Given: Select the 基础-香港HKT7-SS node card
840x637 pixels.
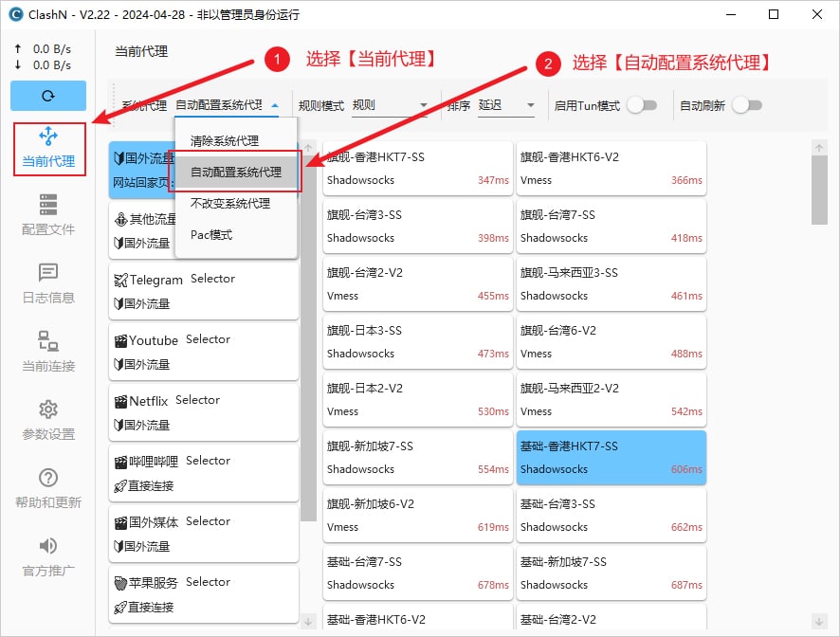Looking at the screenshot, I should click(x=611, y=457).
